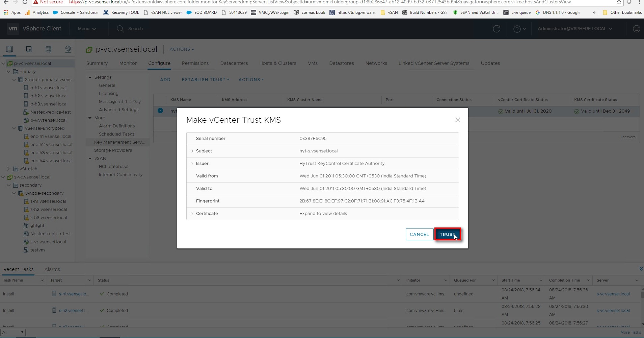Select enc-h1.vsensei.local host in tree
This screenshot has height=338, width=644.
(x=51, y=137)
